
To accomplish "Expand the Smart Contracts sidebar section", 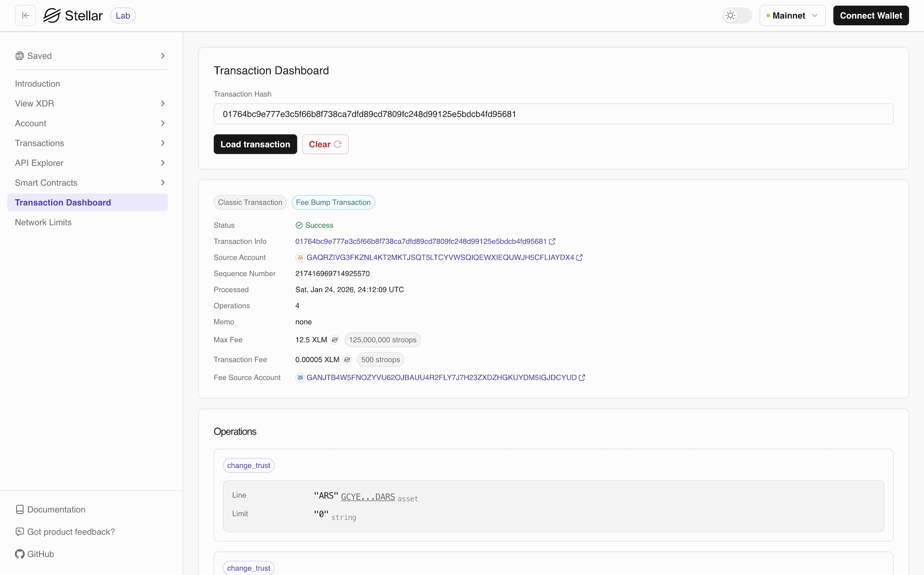I will [91, 183].
